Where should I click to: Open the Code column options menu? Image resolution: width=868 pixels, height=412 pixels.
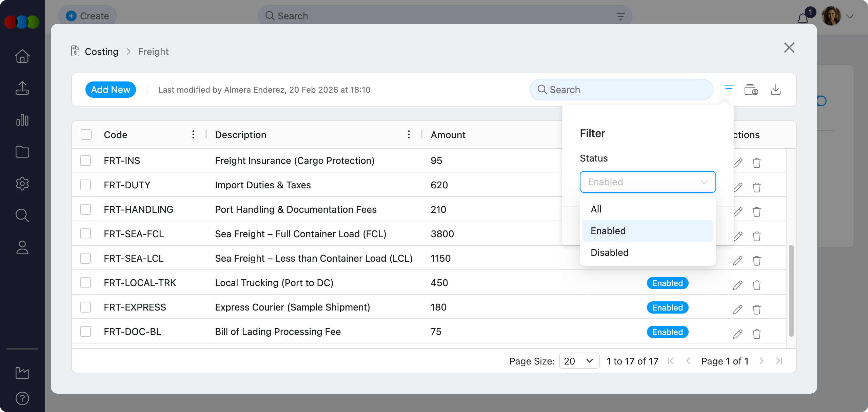coord(193,134)
